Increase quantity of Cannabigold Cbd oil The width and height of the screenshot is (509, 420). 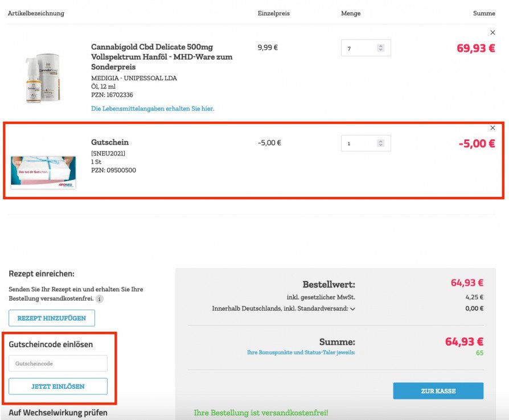coord(381,46)
